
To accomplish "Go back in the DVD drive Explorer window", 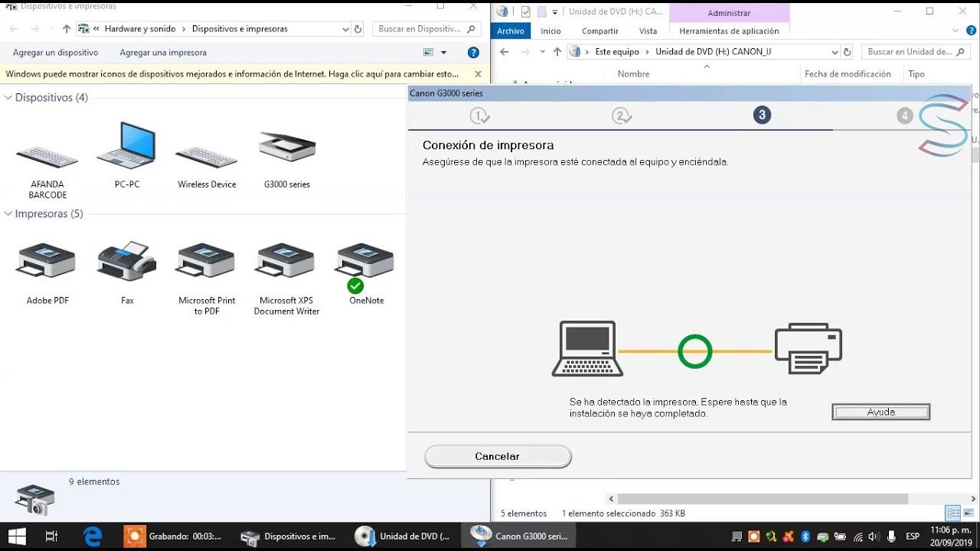I will [504, 52].
